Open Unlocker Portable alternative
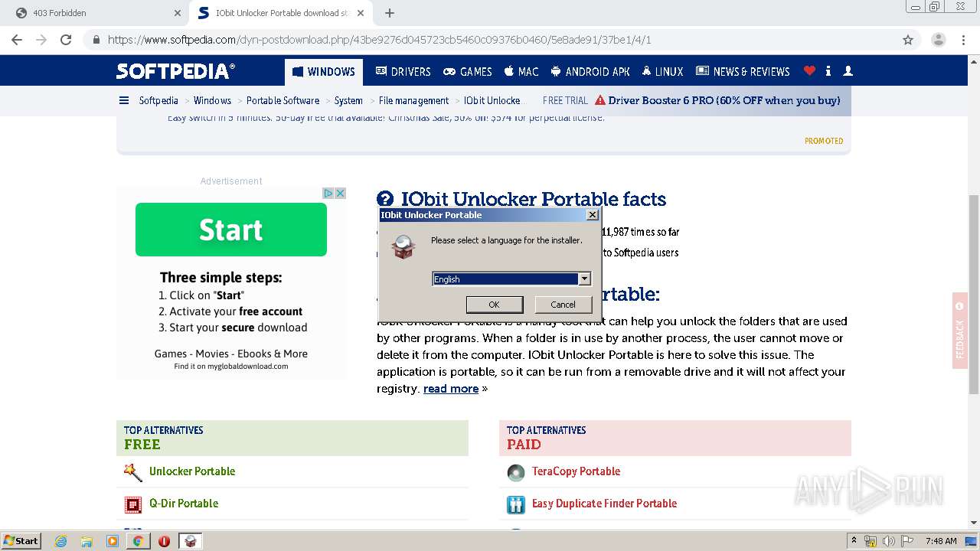The image size is (980, 551). (192, 471)
